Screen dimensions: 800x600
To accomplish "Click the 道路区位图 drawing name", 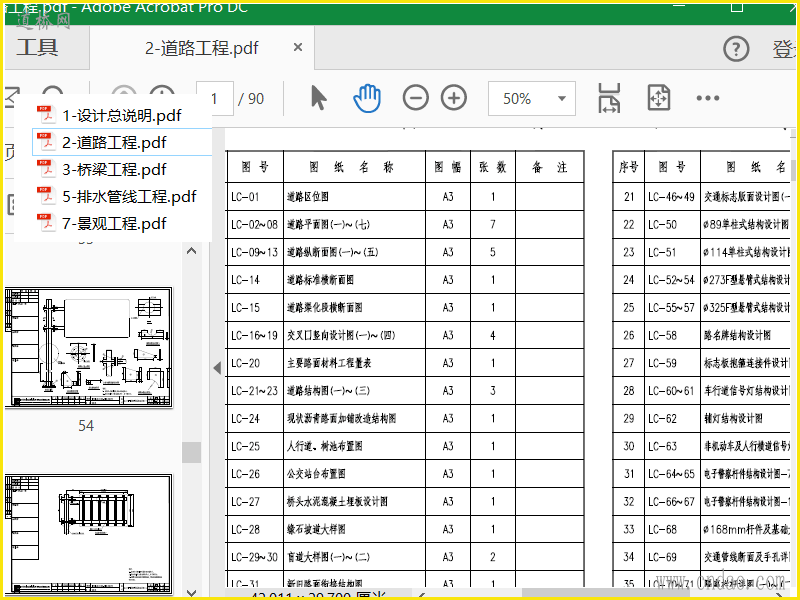I will point(308,196).
